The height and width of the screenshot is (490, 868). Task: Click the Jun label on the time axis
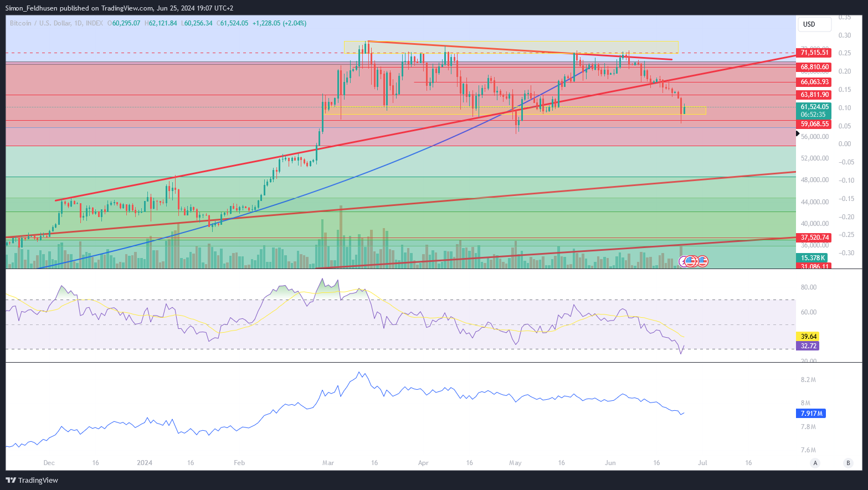tap(610, 463)
